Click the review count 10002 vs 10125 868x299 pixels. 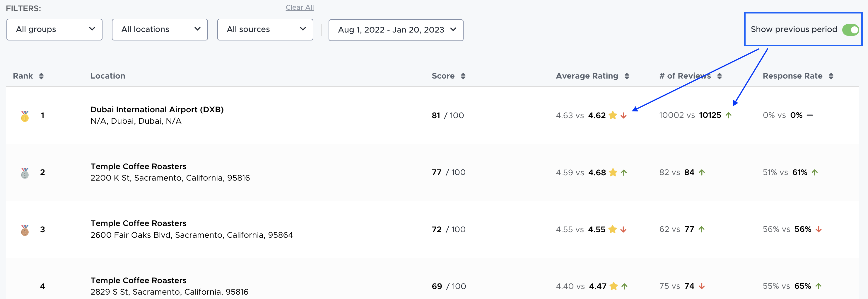[x=690, y=115]
